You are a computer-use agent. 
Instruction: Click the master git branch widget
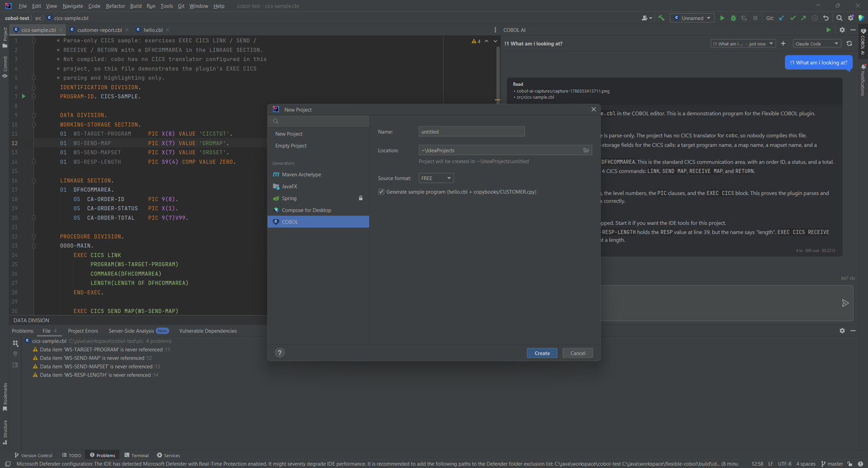(832, 464)
